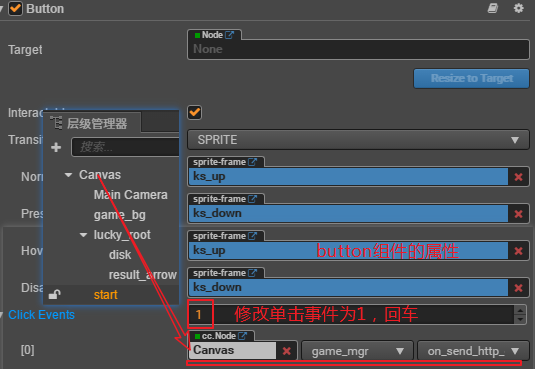Select the result_arrow node
The width and height of the screenshot is (535, 369).
coord(143,275)
